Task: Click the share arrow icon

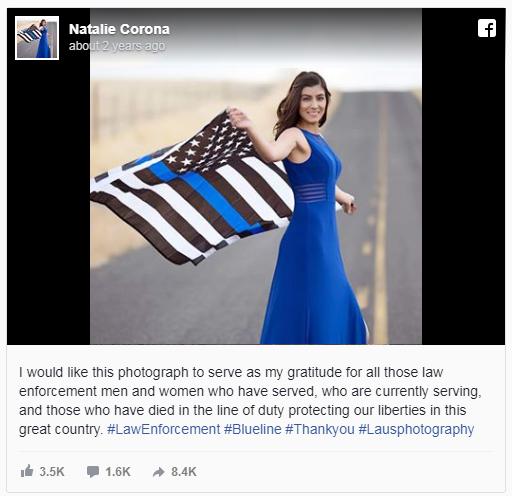Action: pos(159,472)
